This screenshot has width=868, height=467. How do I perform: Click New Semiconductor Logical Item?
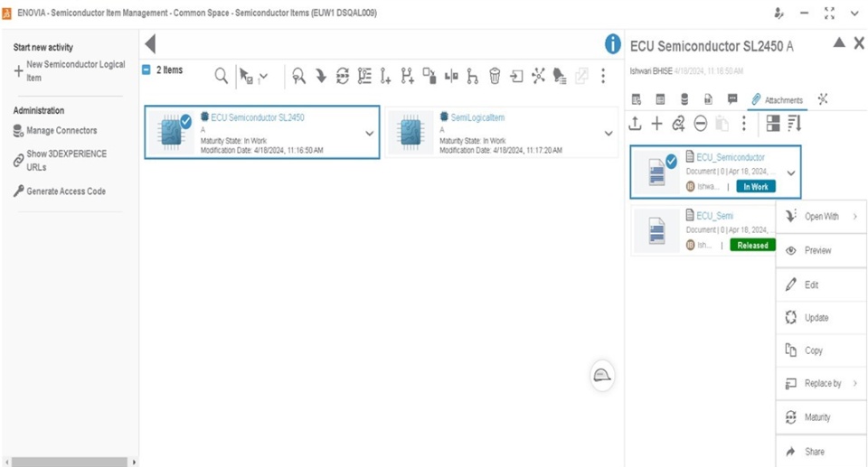[x=70, y=70]
